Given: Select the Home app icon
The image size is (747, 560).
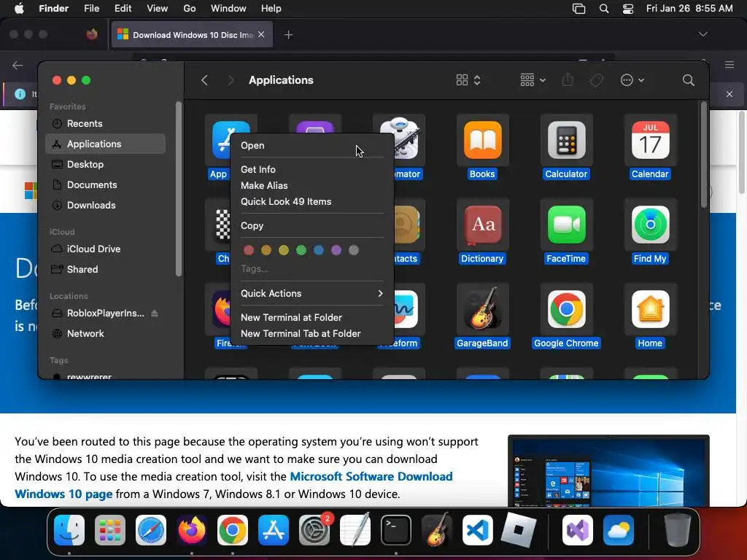Looking at the screenshot, I should pyautogui.click(x=650, y=309).
